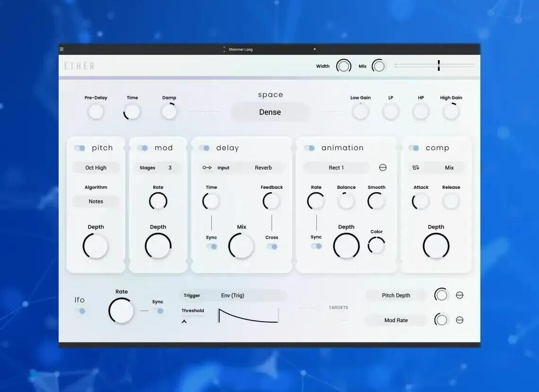Toggle the pitch module on/off switch
This screenshot has height=392, width=539.
pos(79,148)
